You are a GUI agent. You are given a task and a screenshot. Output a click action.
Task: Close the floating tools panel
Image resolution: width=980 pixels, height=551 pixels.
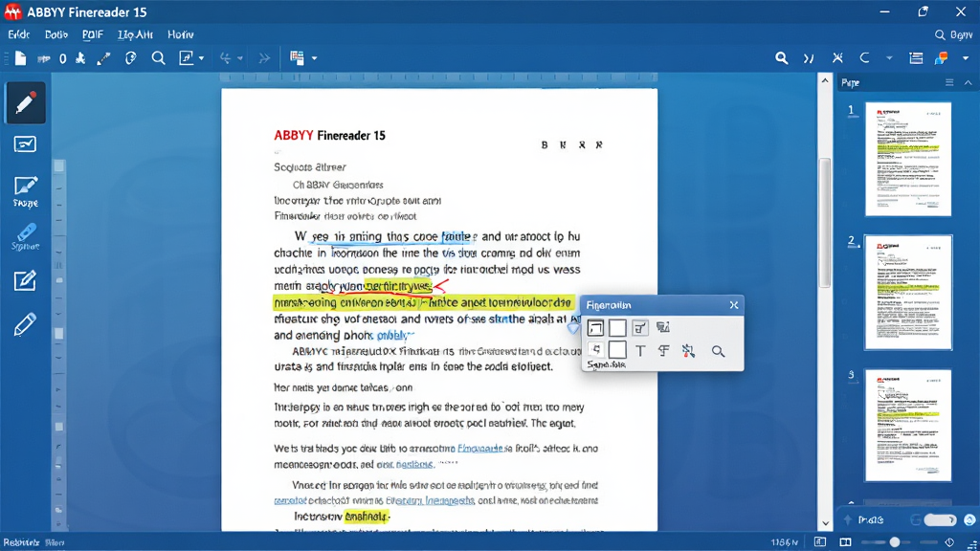(734, 305)
